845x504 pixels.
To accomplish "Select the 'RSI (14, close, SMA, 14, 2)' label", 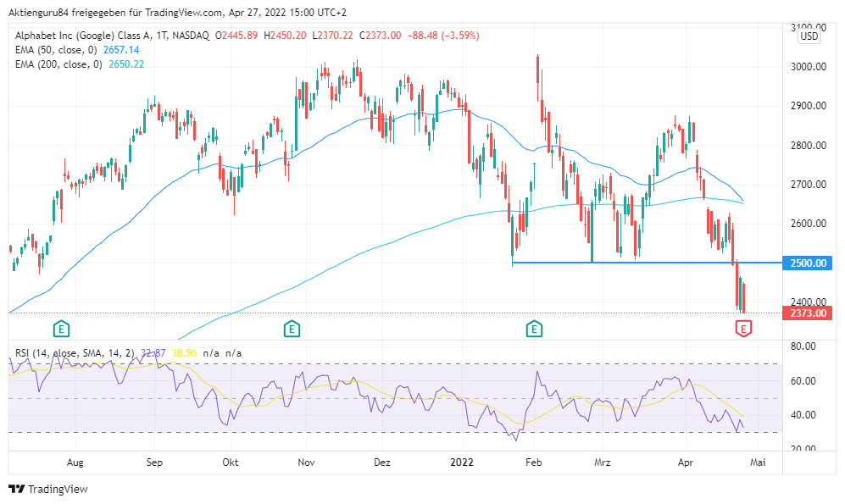I will click(x=75, y=353).
